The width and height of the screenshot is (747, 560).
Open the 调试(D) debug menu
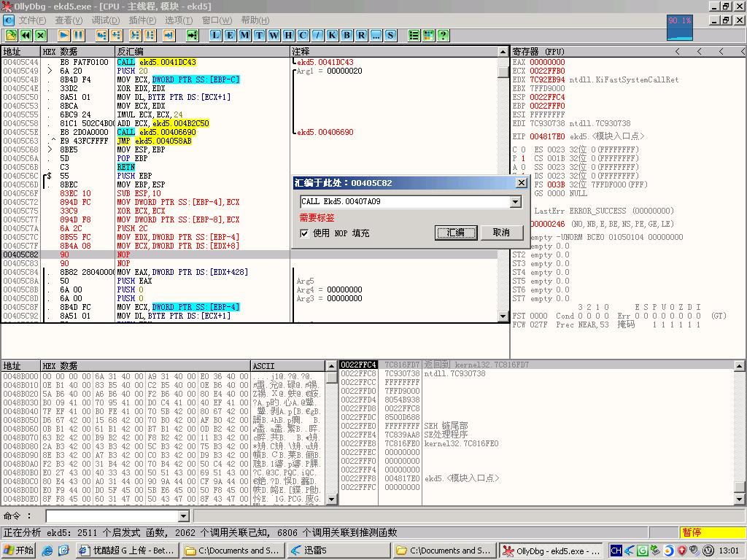106,20
